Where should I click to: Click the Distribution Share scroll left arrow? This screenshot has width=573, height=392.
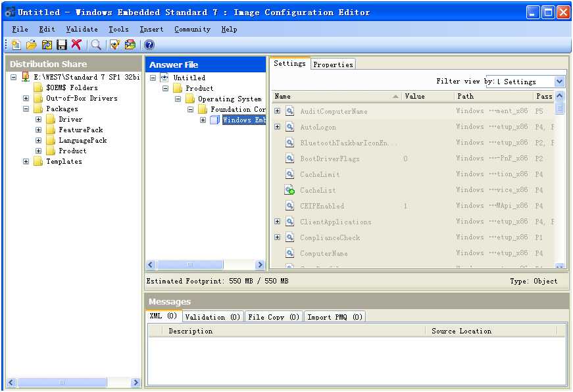[x=11, y=383]
